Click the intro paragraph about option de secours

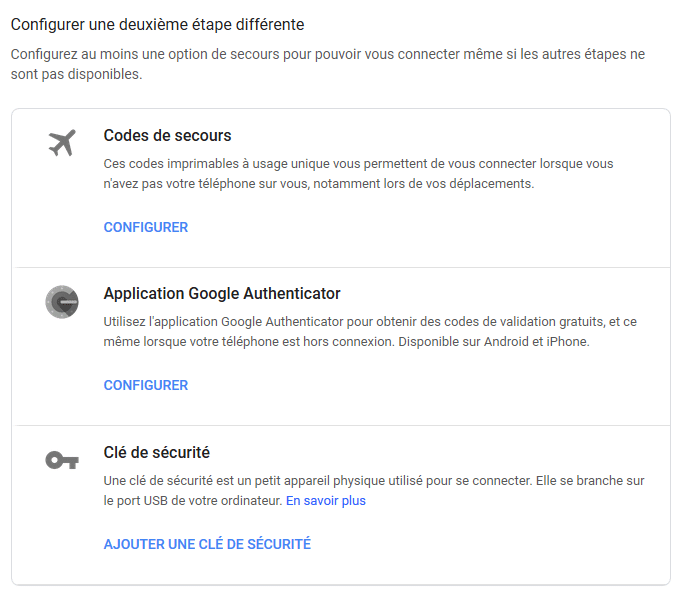[328, 64]
